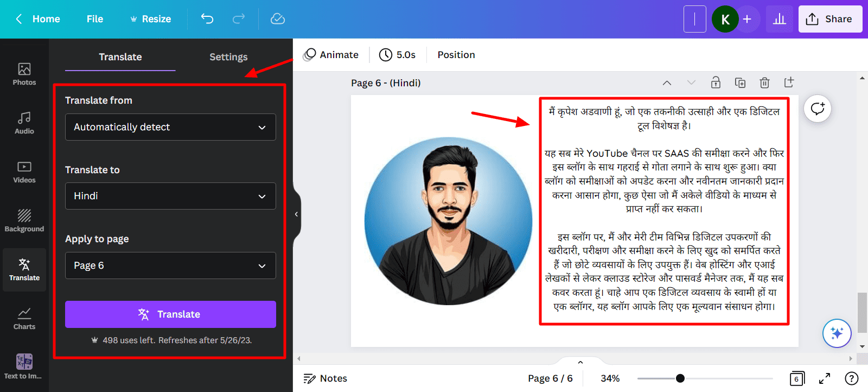Click the undo arrow
The image size is (868, 392).
click(207, 19)
